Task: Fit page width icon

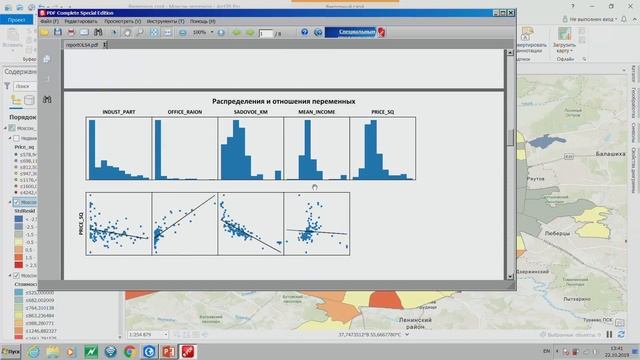Action: [167, 32]
